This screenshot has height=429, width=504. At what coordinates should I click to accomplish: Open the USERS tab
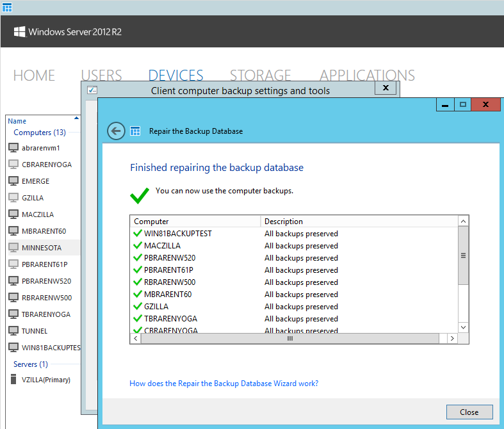(x=101, y=75)
